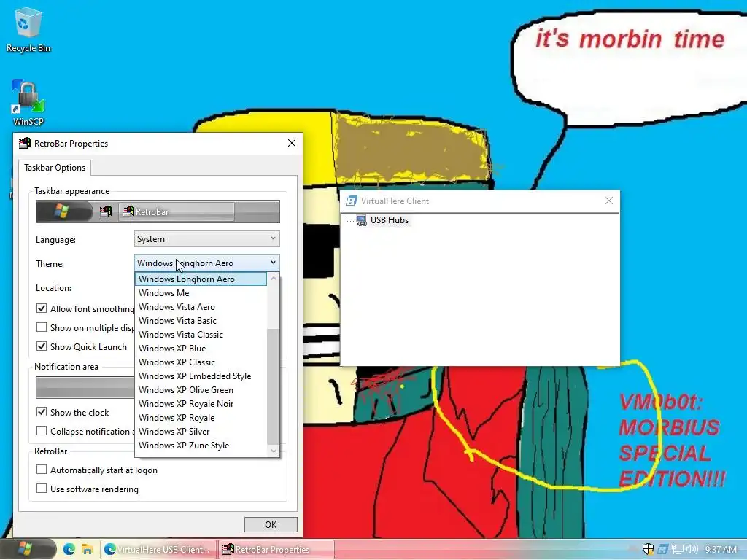Screen dimensions: 747x560
Task: Toggle Allow font smoothing checkbox
Action: pos(42,308)
